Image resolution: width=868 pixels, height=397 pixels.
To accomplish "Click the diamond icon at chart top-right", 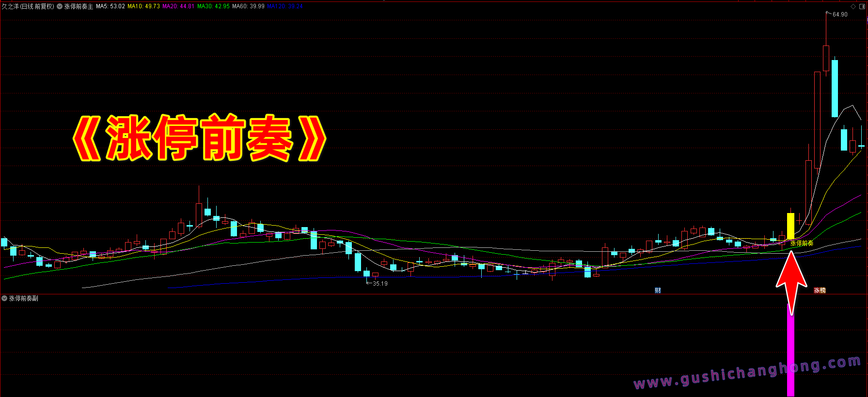I will pyautogui.click(x=853, y=6).
